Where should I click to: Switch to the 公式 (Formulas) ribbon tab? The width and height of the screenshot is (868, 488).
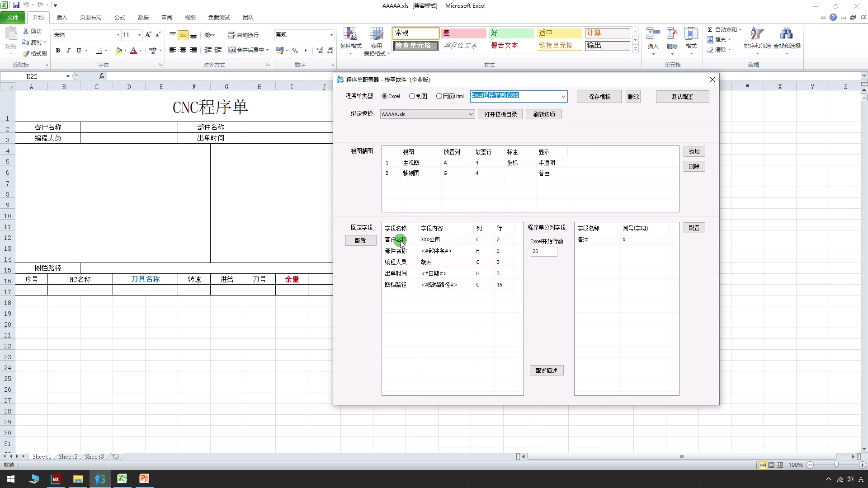[119, 18]
